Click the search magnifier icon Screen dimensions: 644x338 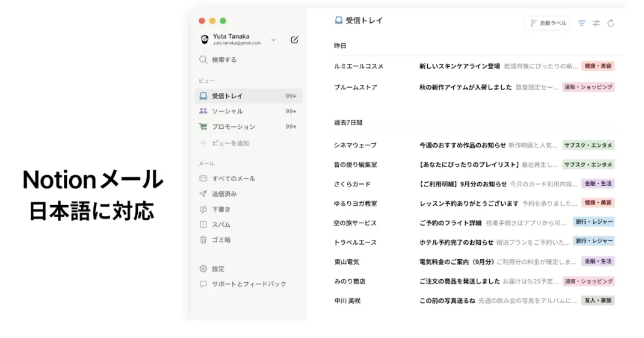[203, 60]
